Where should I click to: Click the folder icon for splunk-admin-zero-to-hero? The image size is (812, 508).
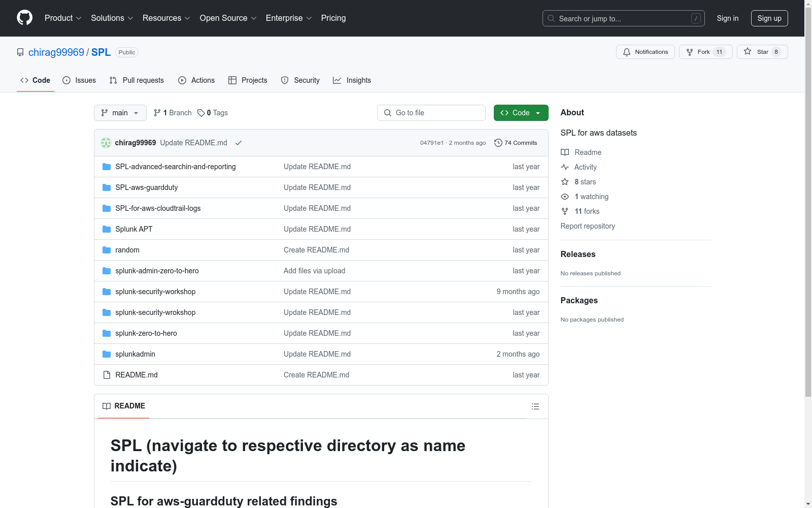107,271
